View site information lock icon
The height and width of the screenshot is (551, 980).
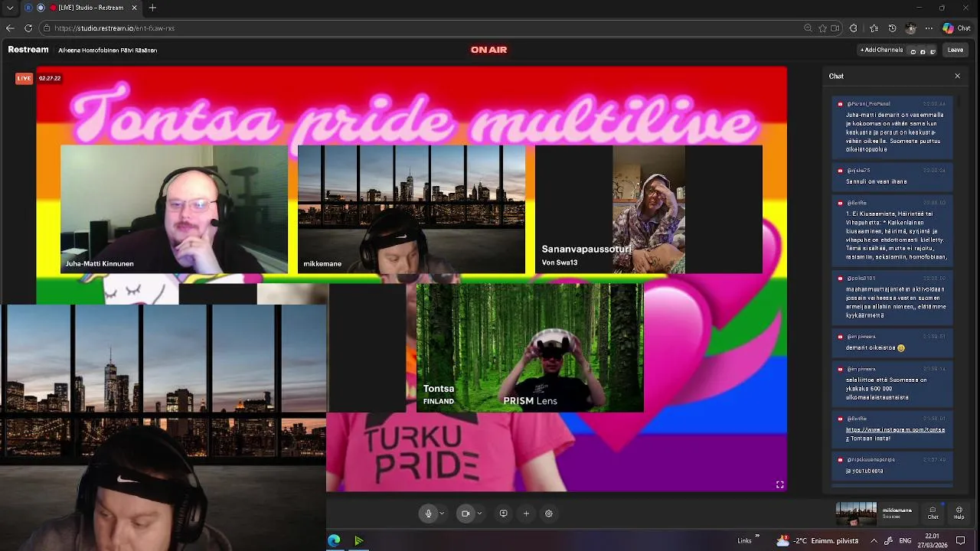click(x=47, y=28)
